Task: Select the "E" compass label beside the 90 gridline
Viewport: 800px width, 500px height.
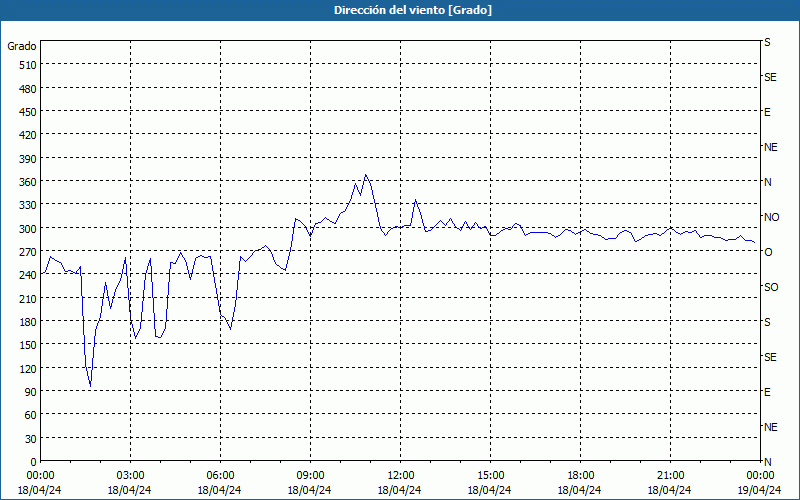Action: coord(767,392)
